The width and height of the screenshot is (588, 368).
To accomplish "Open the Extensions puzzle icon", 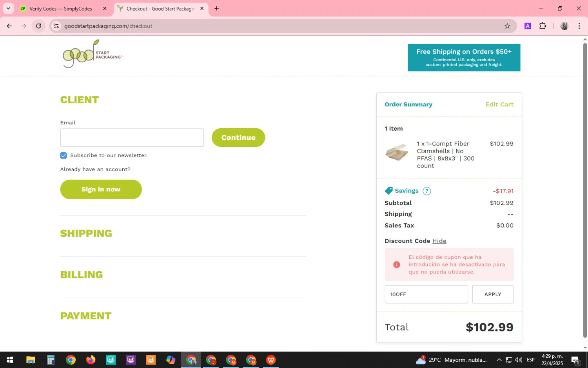I will [x=543, y=26].
